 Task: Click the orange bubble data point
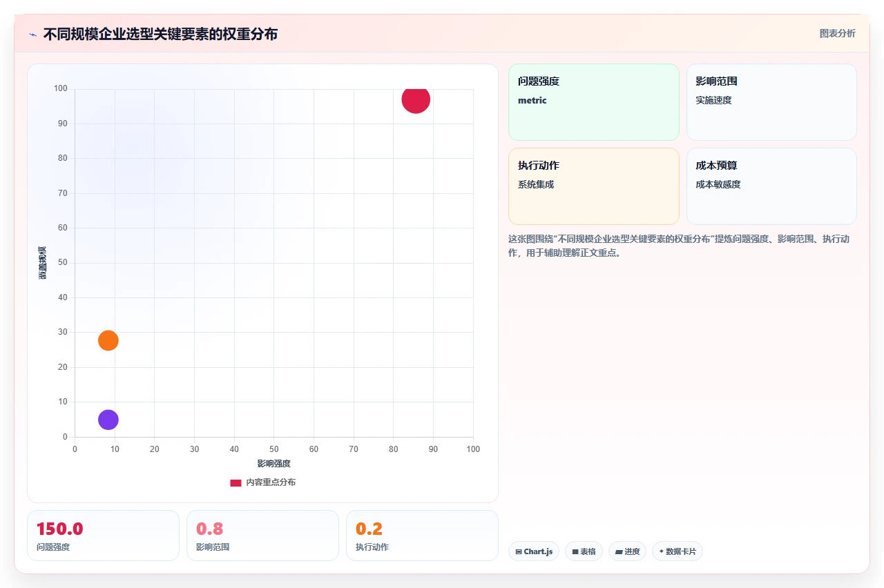click(x=108, y=340)
